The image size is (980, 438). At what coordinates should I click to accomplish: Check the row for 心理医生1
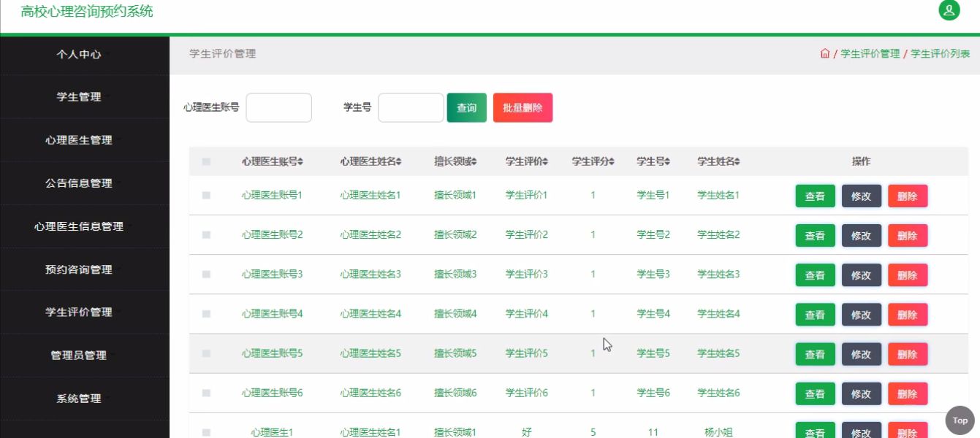206,432
